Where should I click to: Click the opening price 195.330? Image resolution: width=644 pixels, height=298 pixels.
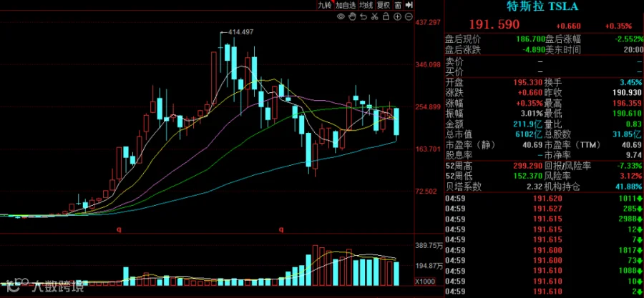[527, 83]
